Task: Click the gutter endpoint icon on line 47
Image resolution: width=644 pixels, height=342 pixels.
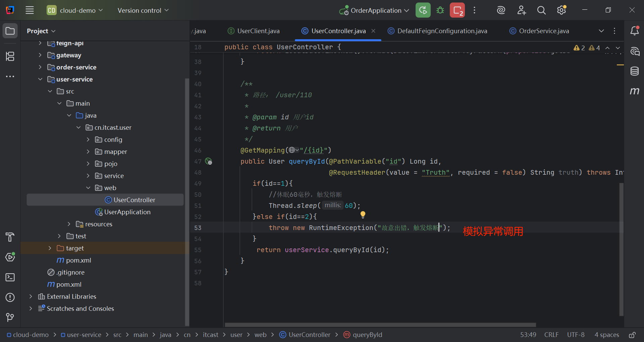Action: point(209,162)
